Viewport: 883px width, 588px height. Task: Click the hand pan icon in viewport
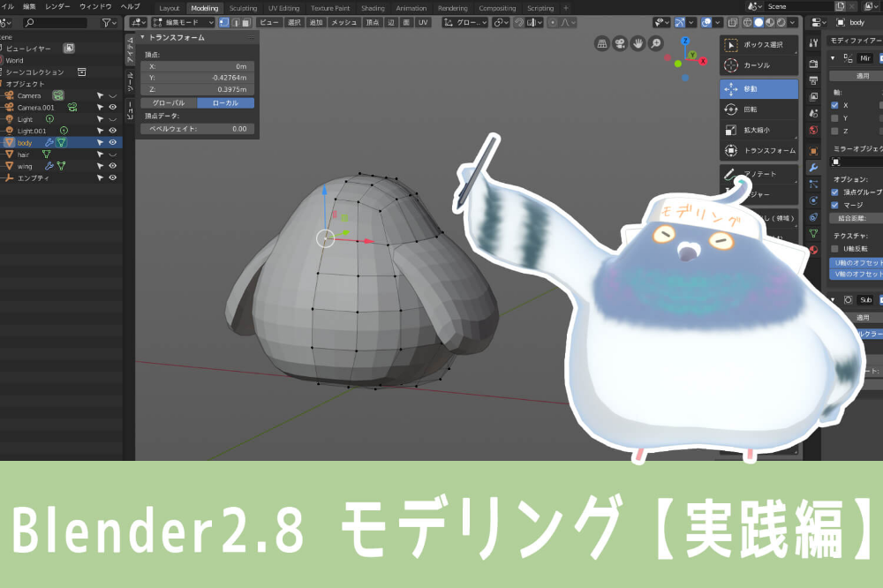point(638,43)
